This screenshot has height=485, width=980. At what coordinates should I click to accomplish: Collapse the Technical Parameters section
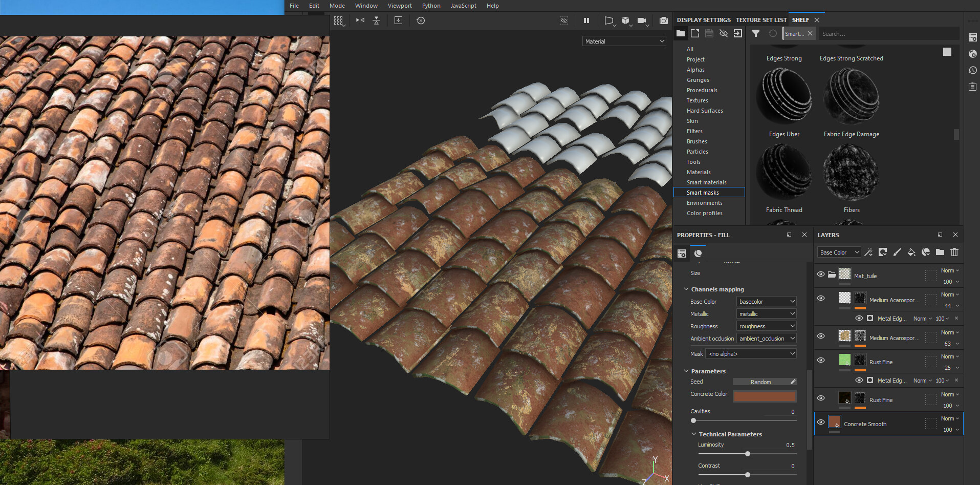pyautogui.click(x=694, y=434)
